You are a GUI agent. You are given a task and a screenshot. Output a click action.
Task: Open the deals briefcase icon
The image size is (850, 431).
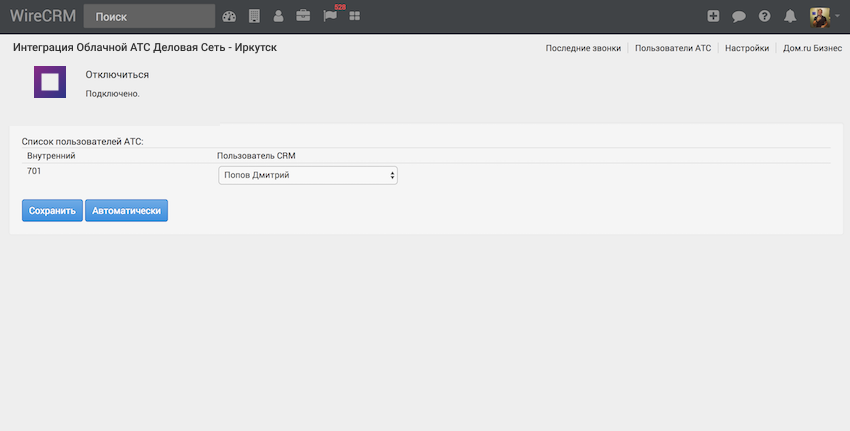point(303,16)
